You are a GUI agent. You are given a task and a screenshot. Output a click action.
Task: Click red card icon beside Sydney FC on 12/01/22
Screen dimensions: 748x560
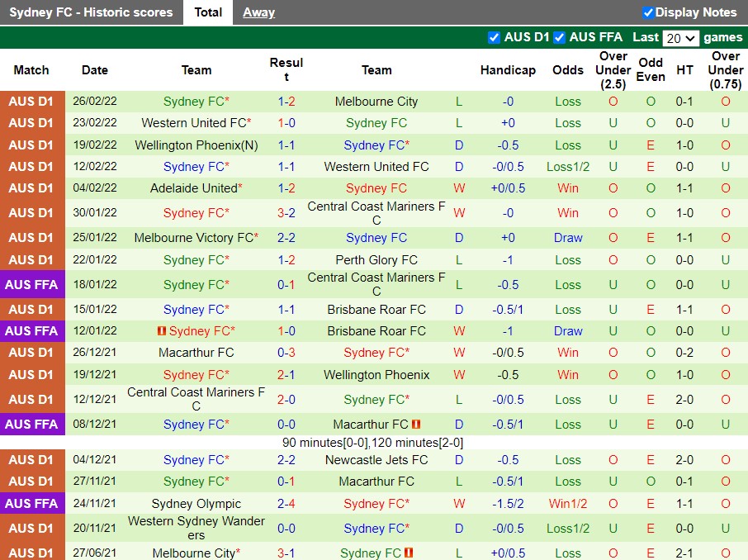pos(162,330)
